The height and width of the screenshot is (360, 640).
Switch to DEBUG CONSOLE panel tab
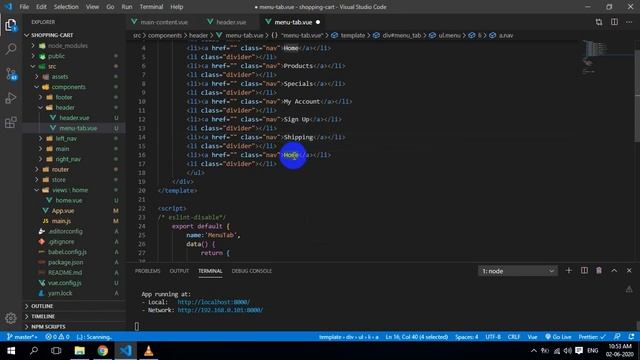[251, 271]
